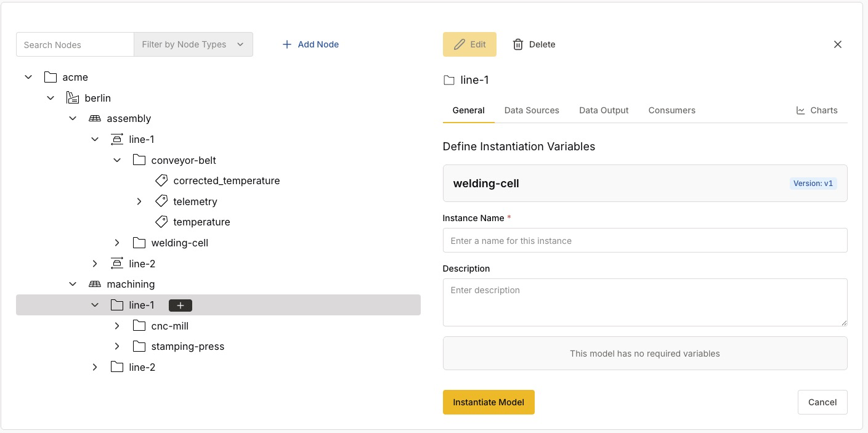Image resolution: width=868 pixels, height=433 pixels.
Task: Open Filter by Node Types dropdown
Action: (x=193, y=44)
